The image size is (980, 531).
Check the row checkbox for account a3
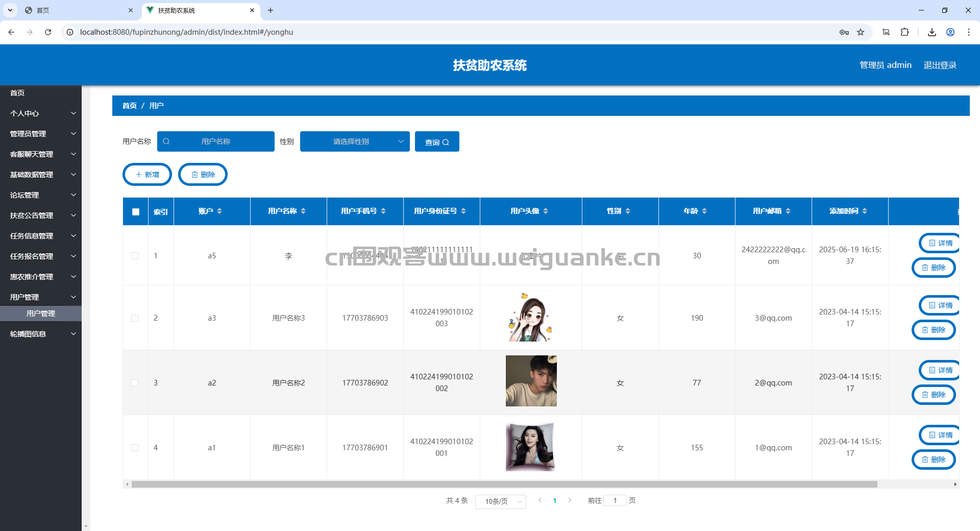[135, 318]
